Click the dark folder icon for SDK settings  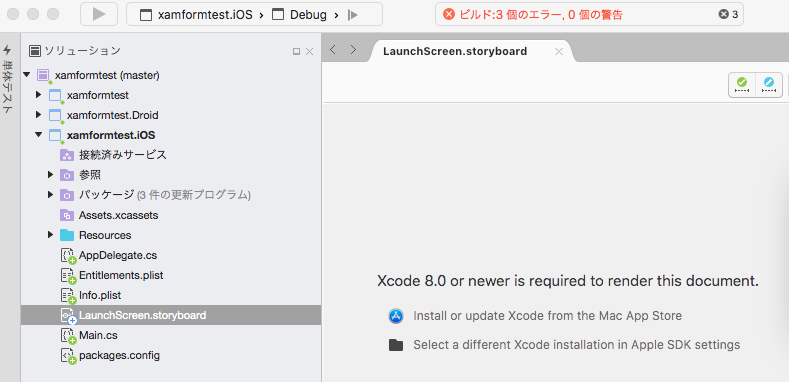tap(396, 345)
